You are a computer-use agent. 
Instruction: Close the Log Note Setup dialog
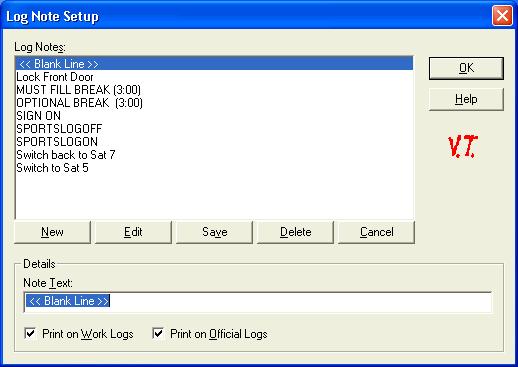(x=502, y=15)
